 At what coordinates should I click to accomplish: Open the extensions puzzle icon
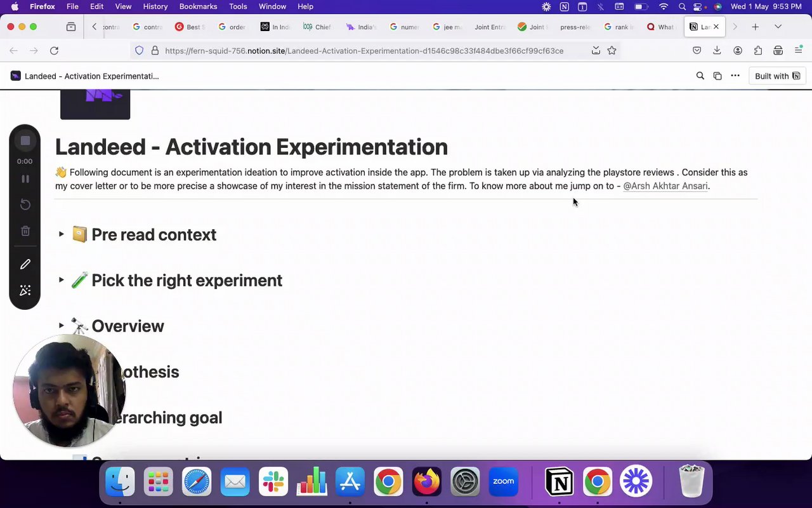pyautogui.click(x=758, y=50)
